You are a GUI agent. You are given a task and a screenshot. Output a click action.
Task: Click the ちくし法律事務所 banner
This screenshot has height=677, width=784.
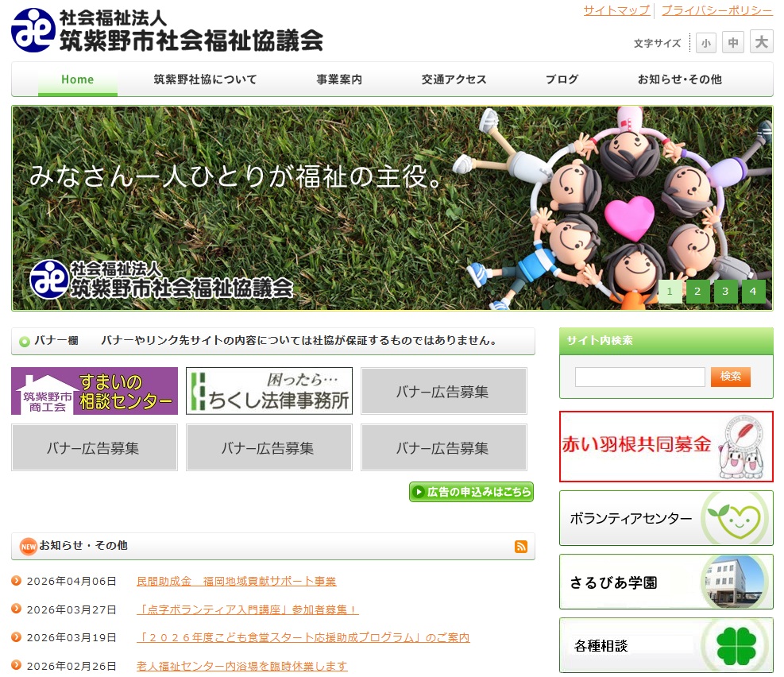tap(269, 391)
